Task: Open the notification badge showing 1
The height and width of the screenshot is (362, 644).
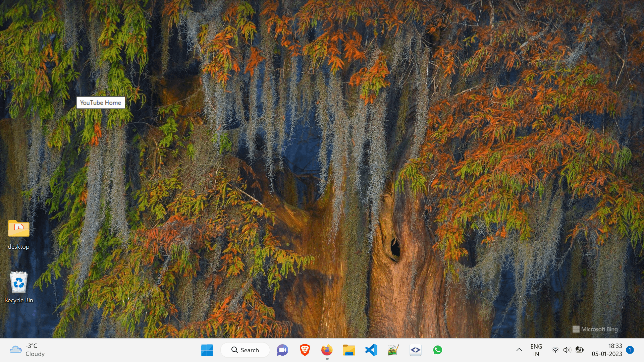Action: click(630, 350)
